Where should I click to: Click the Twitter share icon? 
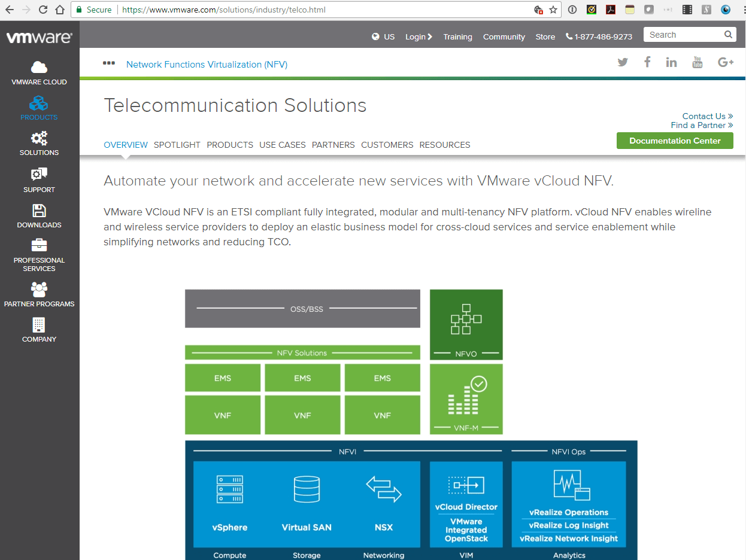(x=623, y=62)
